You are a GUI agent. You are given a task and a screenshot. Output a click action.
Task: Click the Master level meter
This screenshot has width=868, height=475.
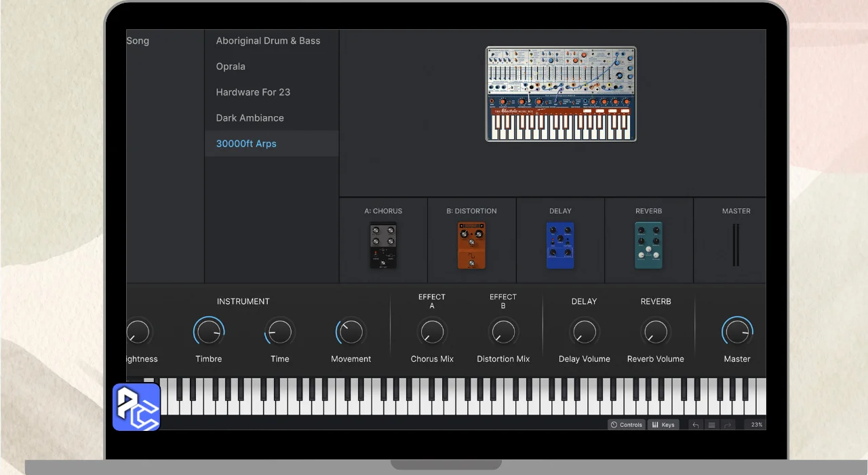736,245
